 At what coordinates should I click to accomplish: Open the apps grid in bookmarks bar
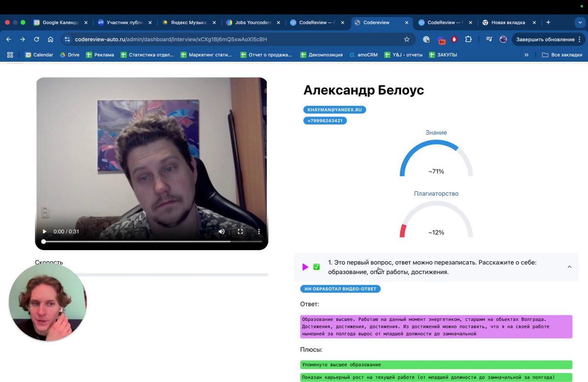10,55
